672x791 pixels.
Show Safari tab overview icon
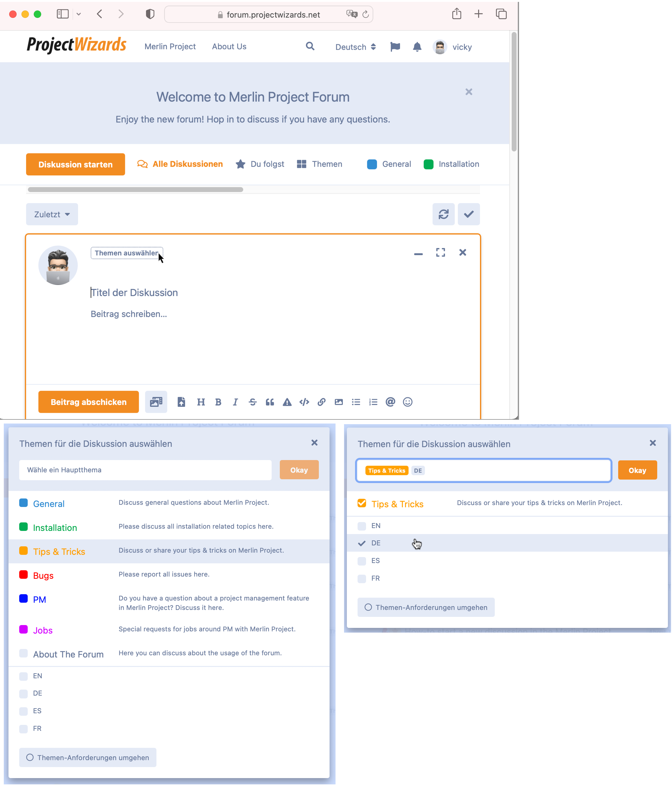click(x=501, y=14)
